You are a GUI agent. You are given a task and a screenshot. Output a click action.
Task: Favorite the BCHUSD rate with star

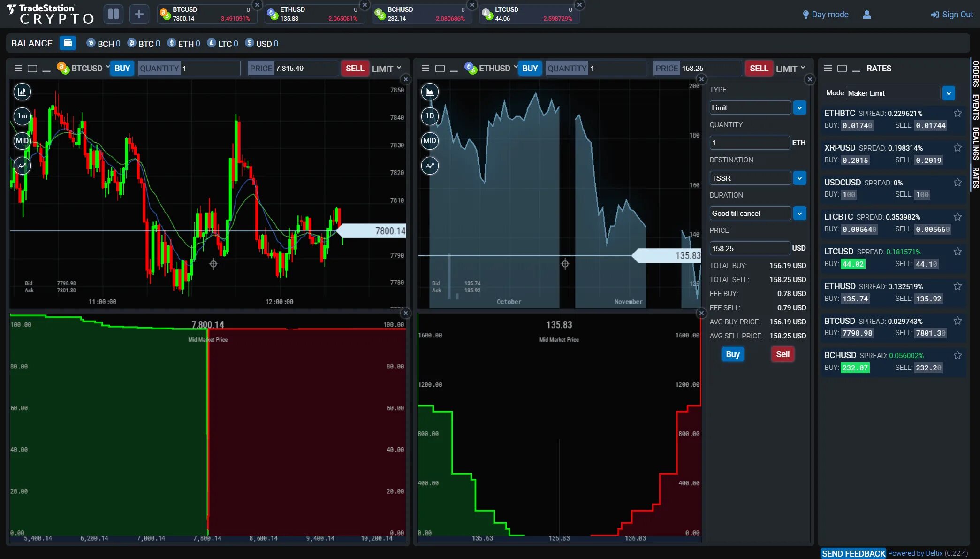click(957, 355)
